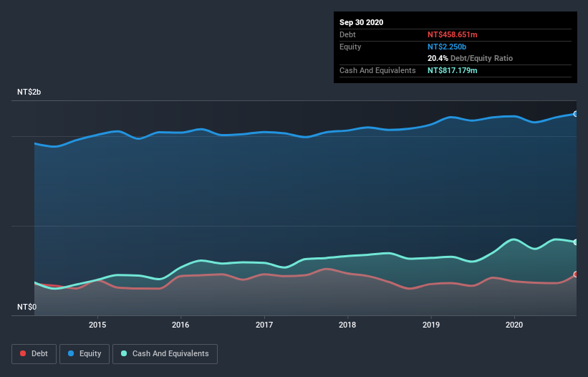Click the Cash And Equivalents tooltip label
Viewport: 588px width, 377px height.
377,70
